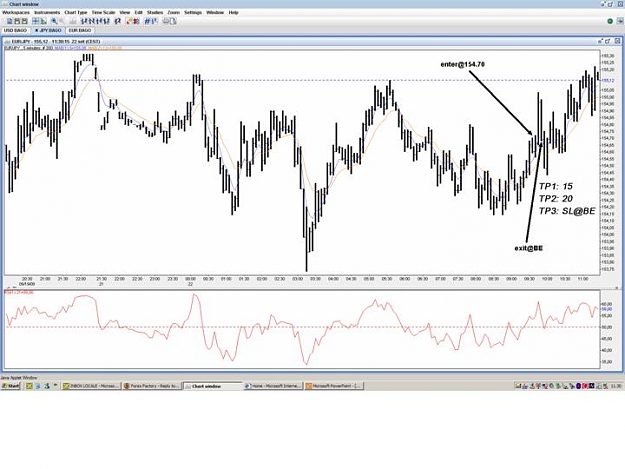This screenshot has height=469, width=625.
Task: Maximize the EUR/JPY inner chart frame
Action: 608,41
